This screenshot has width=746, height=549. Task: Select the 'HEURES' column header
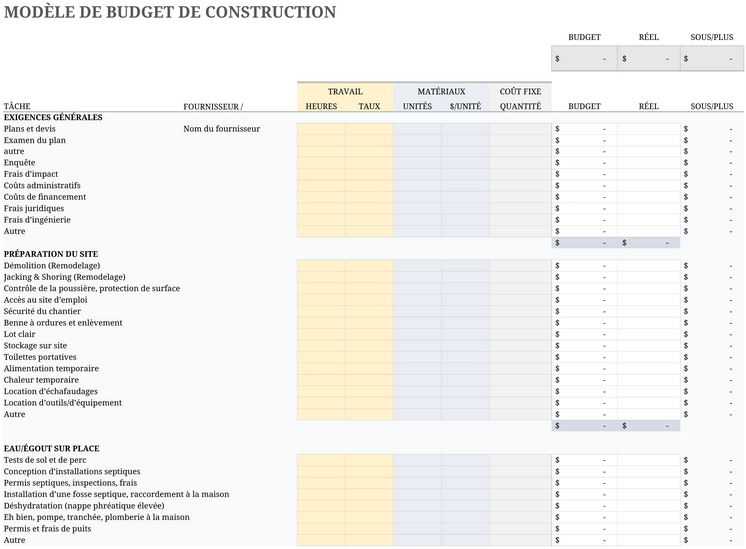pos(321,106)
